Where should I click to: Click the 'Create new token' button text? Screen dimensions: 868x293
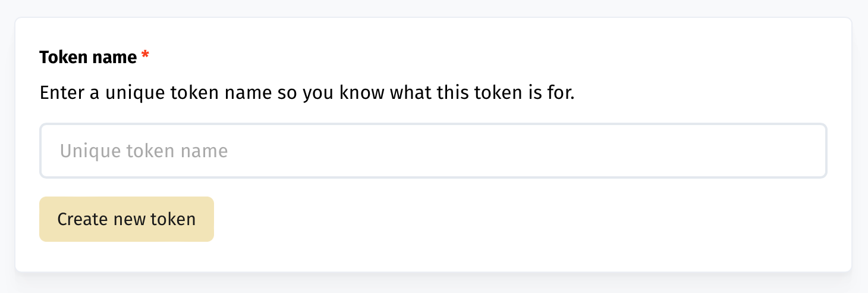[x=127, y=219]
